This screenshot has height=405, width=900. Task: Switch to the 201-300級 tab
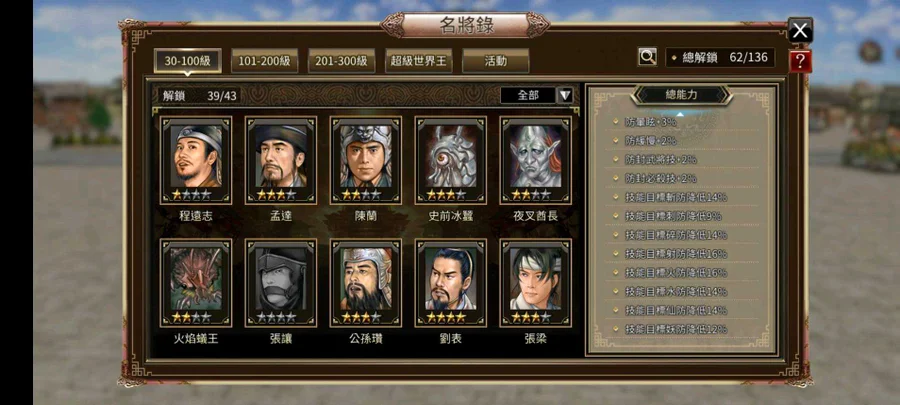click(342, 61)
